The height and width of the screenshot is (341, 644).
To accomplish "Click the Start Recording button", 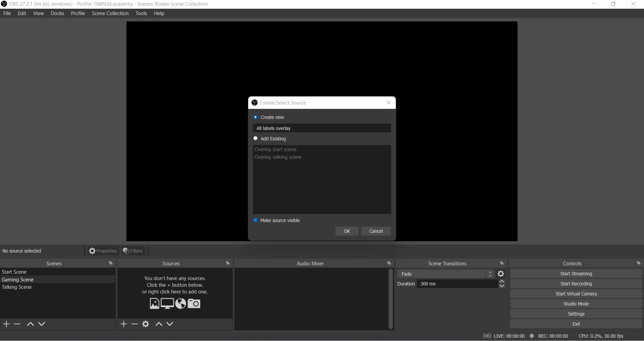I will coord(576,284).
